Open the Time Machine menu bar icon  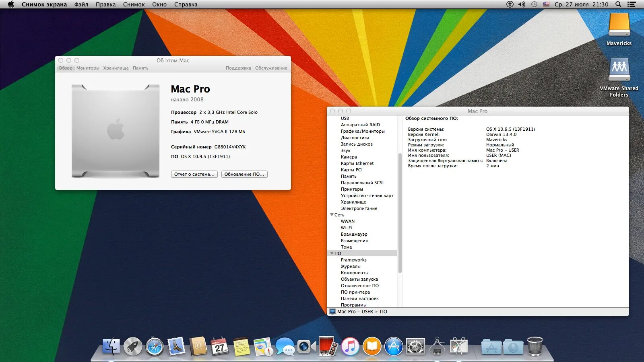[x=534, y=4]
